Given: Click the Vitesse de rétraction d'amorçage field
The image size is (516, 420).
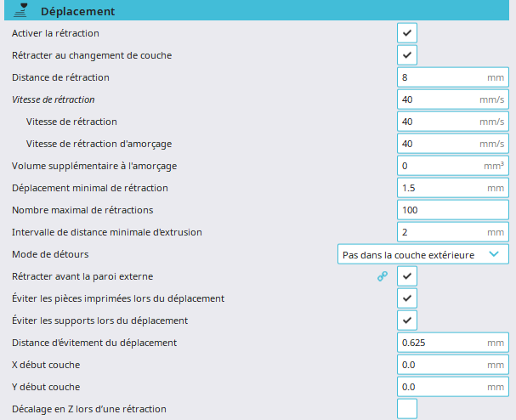Looking at the screenshot, I should pos(453,144).
